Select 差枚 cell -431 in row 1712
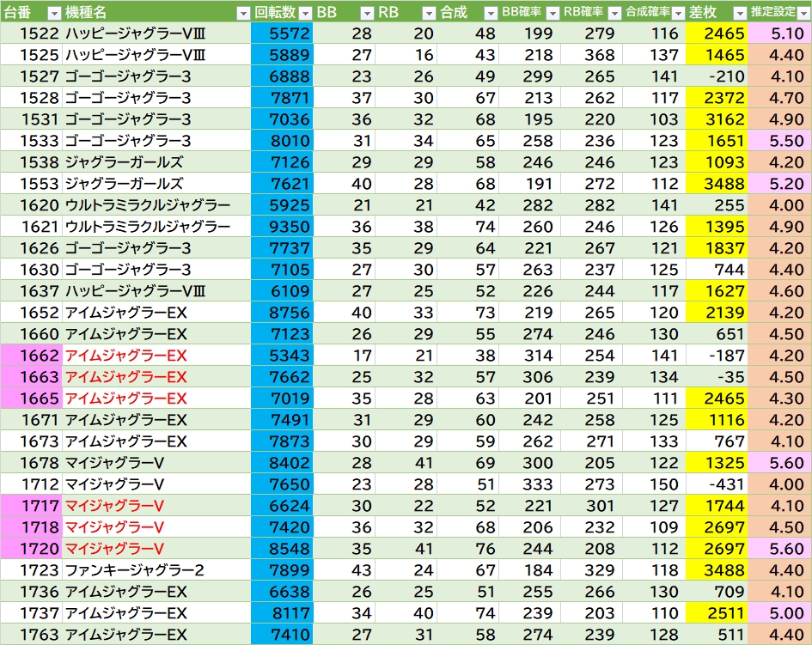 pyautogui.click(x=717, y=484)
